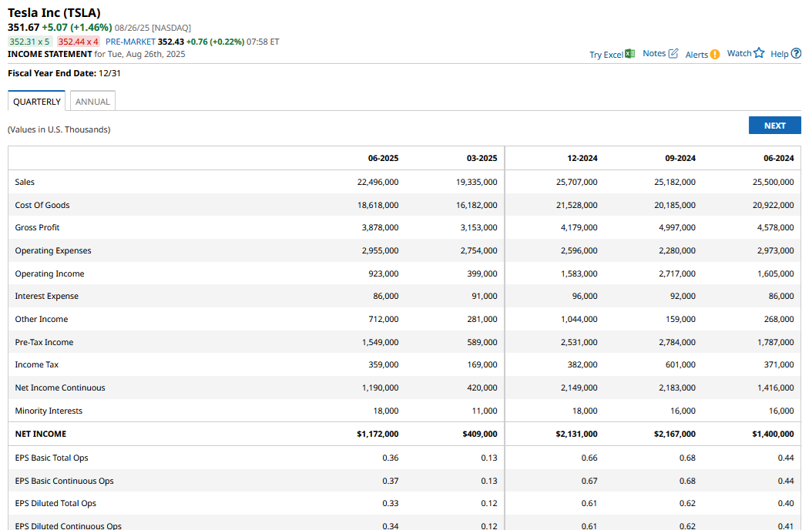Viewport: 812px width, 530px height.
Task: Click the Fiscal Year End Date text
Action: tap(64, 73)
